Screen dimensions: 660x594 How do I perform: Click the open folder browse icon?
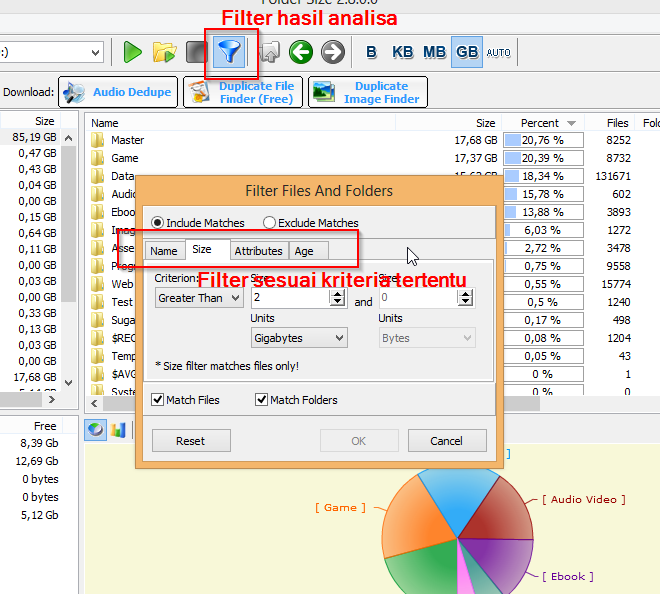(x=165, y=52)
